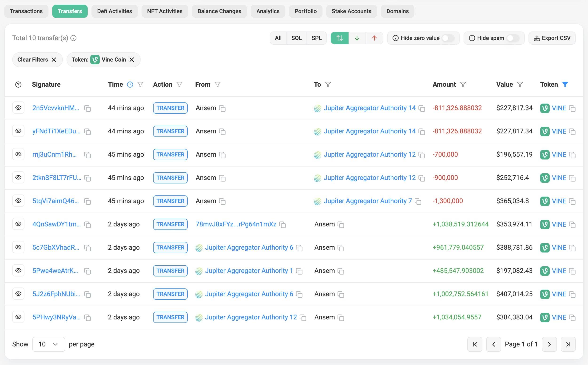
Task: Open the rows per page dropdown
Action: point(48,344)
